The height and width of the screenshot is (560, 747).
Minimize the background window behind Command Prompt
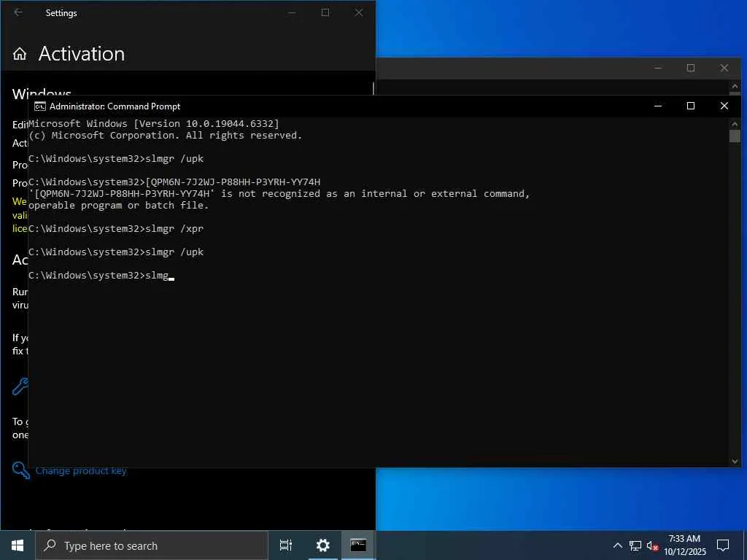pos(658,68)
